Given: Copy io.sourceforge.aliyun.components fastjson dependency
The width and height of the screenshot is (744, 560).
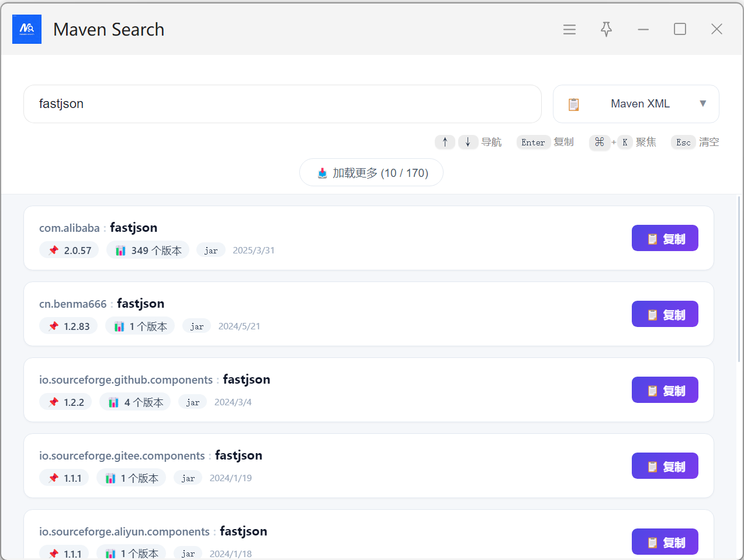Looking at the screenshot, I should 665,542.
